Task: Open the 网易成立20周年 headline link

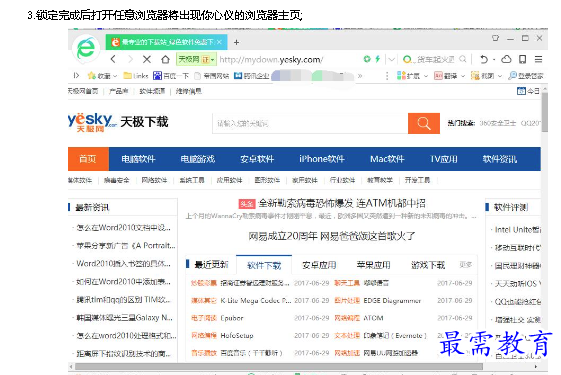Action: [x=332, y=236]
